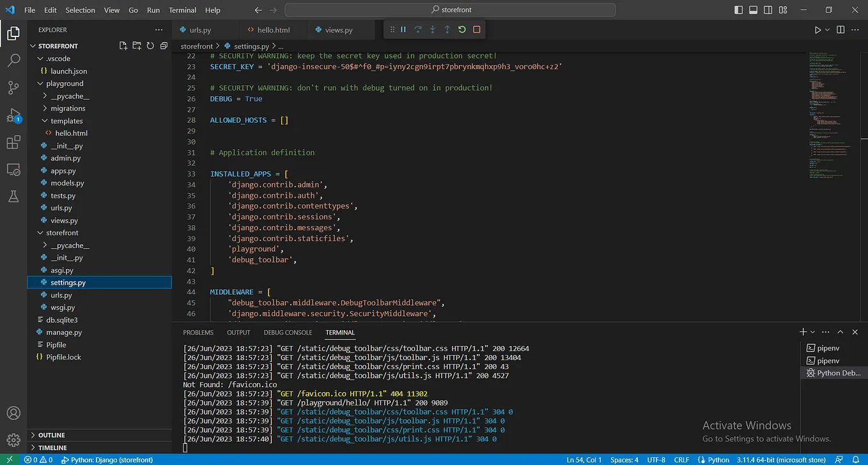This screenshot has width=868, height=465.
Task: Toggle the primary side bar layout button
Action: (x=739, y=10)
